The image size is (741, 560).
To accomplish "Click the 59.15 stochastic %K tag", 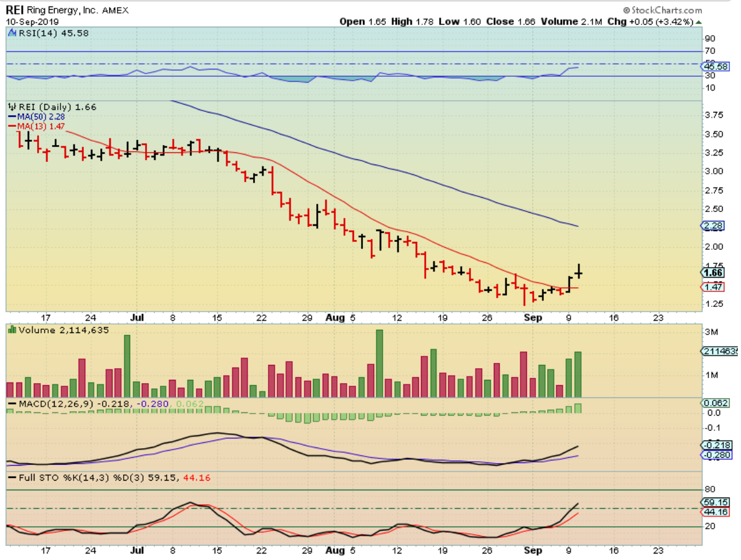I will coord(716,502).
